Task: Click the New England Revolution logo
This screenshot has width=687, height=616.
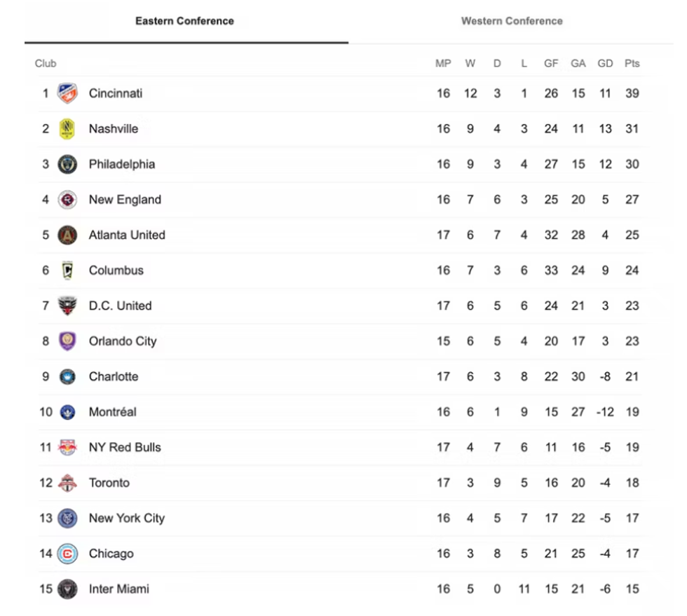Action: click(67, 200)
